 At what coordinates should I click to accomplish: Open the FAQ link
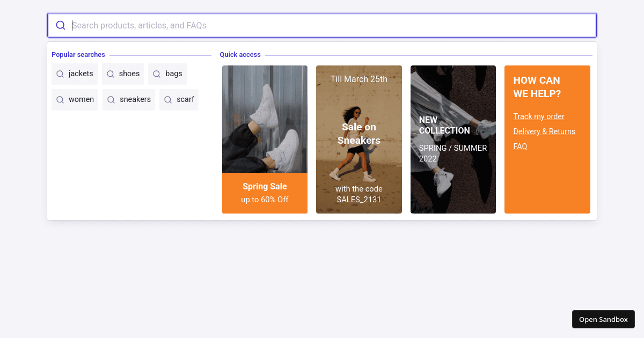pyautogui.click(x=519, y=146)
